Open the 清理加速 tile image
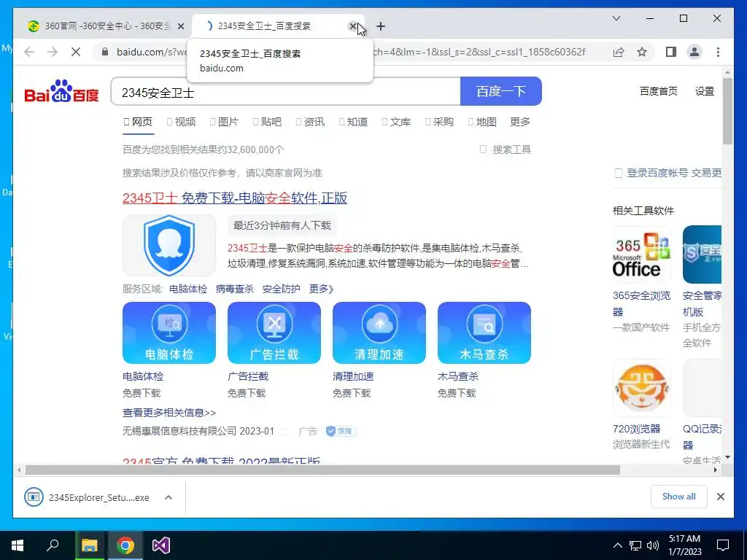 click(379, 332)
